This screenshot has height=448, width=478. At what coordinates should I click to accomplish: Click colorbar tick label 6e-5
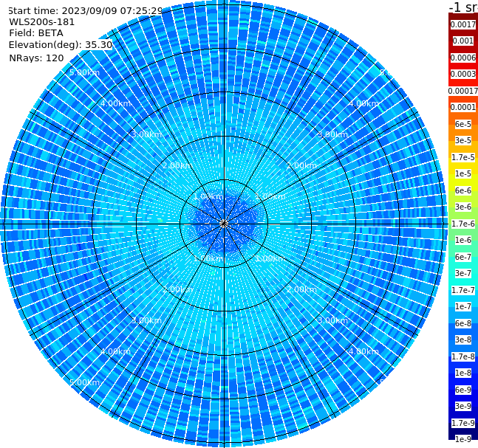(463, 124)
